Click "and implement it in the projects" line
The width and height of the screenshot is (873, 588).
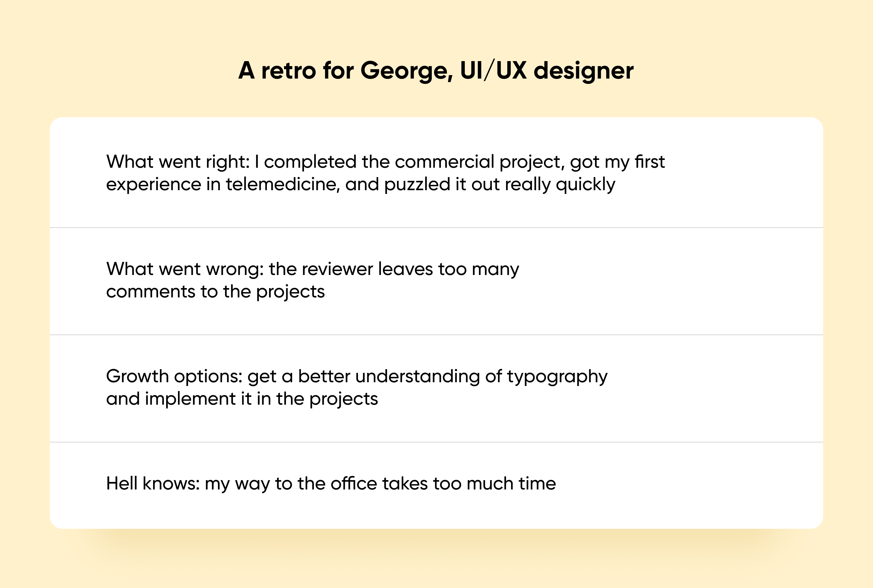[x=242, y=399]
